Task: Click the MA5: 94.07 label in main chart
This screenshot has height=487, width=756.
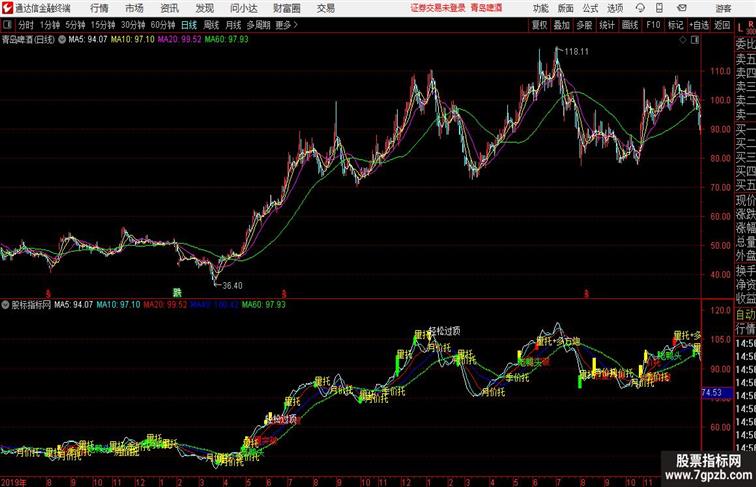Action: [88, 40]
